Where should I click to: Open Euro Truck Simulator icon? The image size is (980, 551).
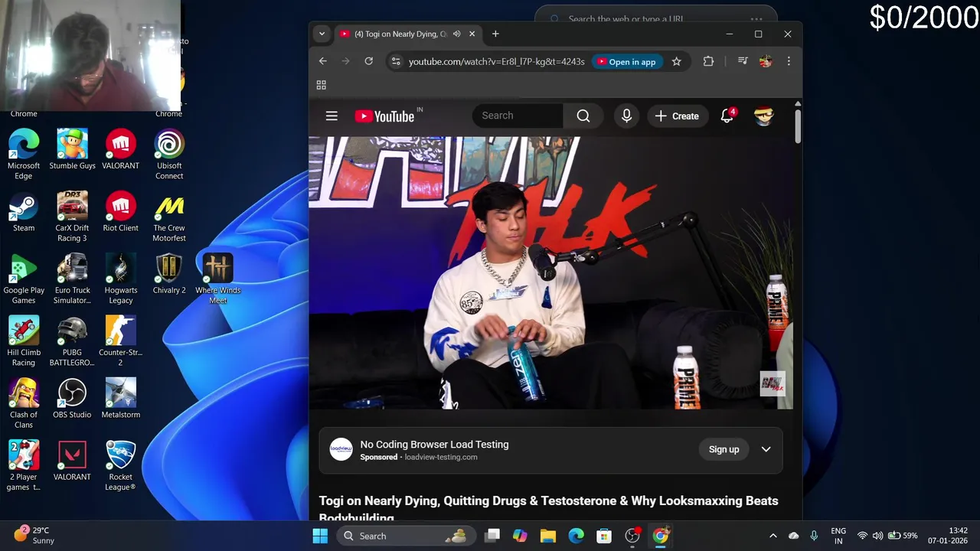tap(72, 279)
